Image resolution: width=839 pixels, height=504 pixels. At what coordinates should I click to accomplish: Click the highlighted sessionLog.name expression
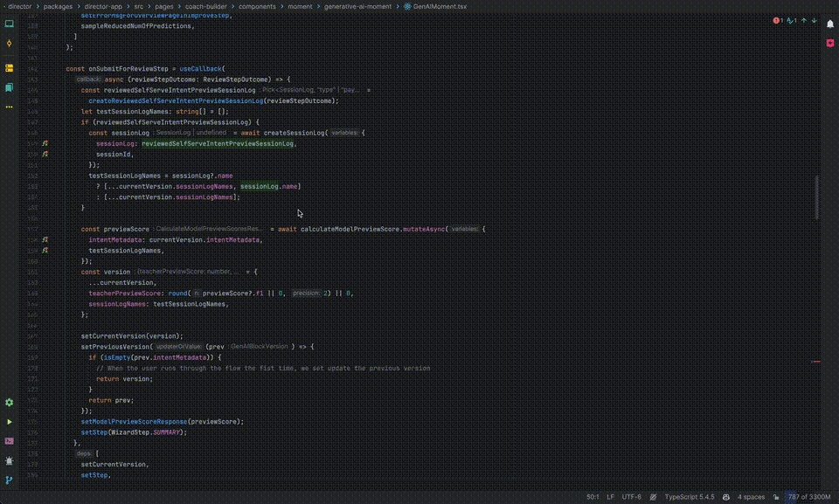tap(268, 186)
